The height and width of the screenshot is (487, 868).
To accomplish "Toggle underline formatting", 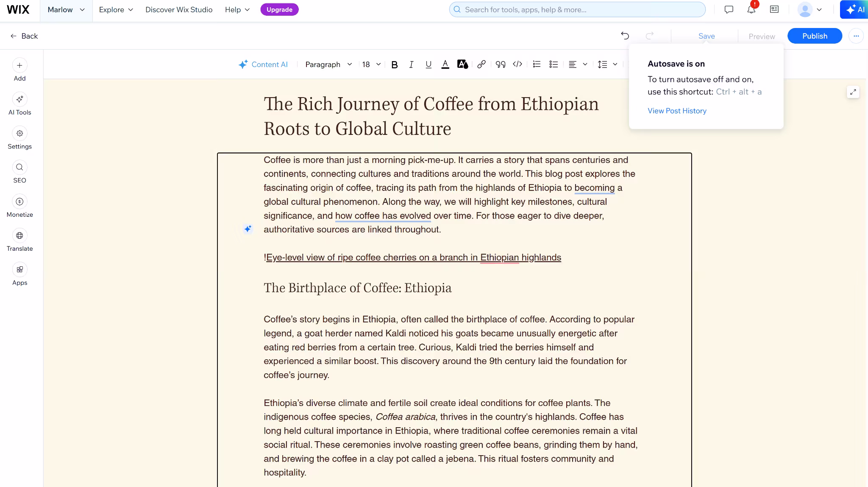I will [x=428, y=64].
